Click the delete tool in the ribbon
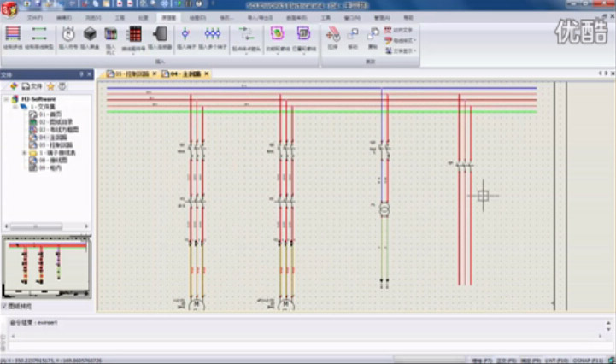616x364 pixels. pos(332,34)
